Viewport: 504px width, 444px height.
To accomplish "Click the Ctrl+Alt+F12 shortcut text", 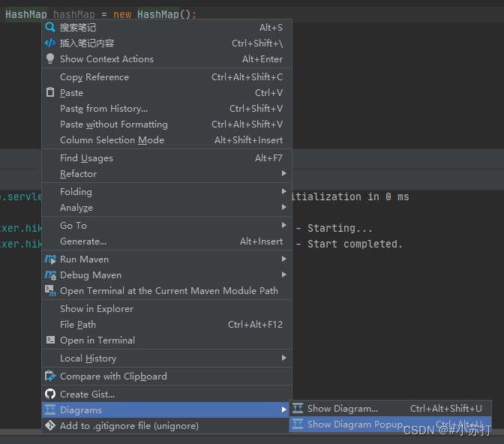I will click(x=255, y=325).
